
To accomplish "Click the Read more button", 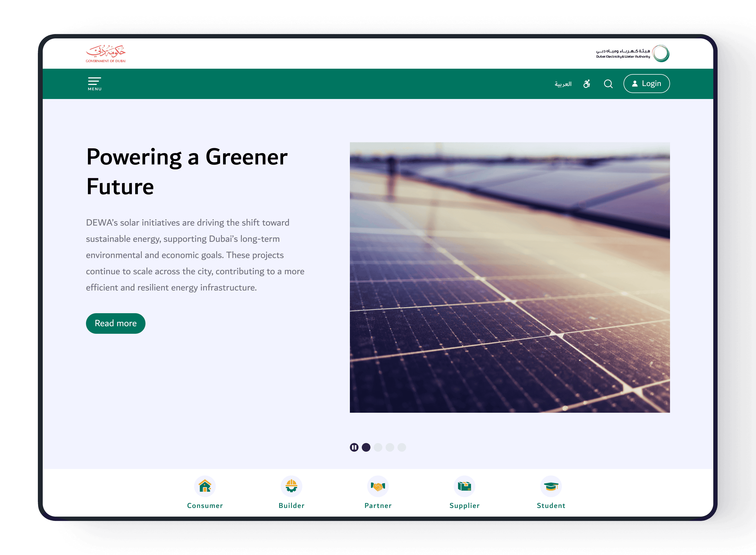I will (115, 323).
